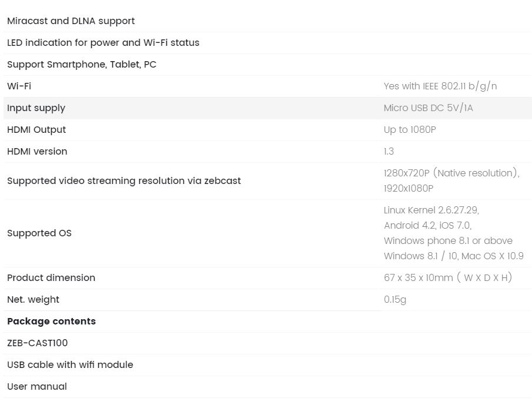Click Supported video streaming resolution label
Screen dimensions: 532x405
pos(124,181)
